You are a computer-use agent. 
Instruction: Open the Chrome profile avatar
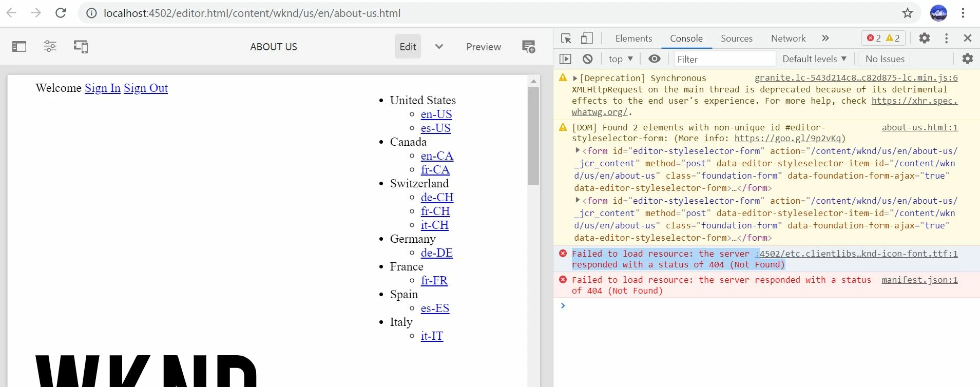938,13
